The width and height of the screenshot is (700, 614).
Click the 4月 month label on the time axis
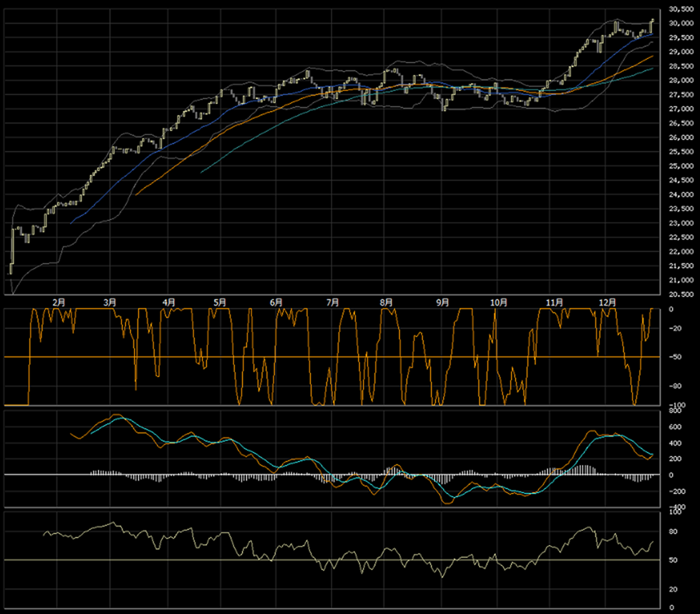click(168, 303)
